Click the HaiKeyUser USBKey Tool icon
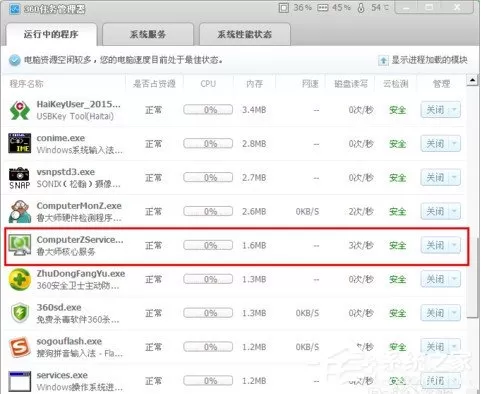Image resolution: width=481 pixels, height=394 pixels. [x=19, y=110]
